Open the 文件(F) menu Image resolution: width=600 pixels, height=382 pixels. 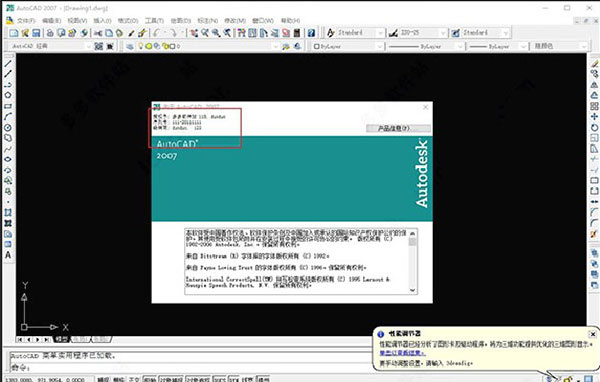26,20
